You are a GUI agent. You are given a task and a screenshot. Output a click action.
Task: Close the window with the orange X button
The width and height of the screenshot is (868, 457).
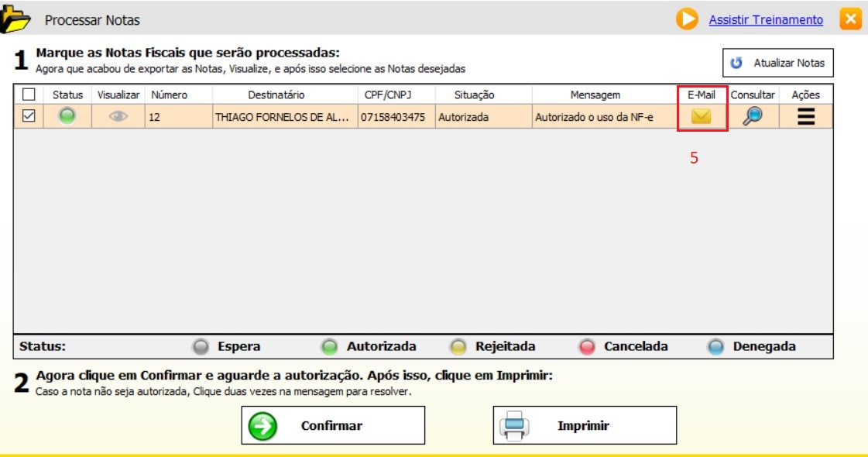(x=850, y=19)
